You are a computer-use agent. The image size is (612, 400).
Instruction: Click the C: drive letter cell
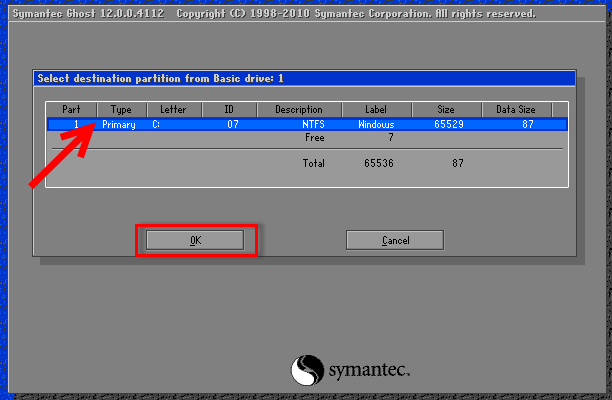pyautogui.click(x=156, y=124)
